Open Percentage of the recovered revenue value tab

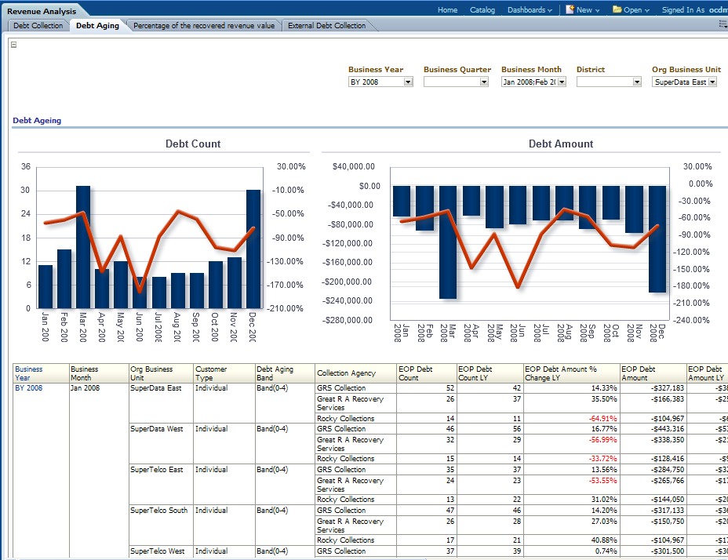204,26
